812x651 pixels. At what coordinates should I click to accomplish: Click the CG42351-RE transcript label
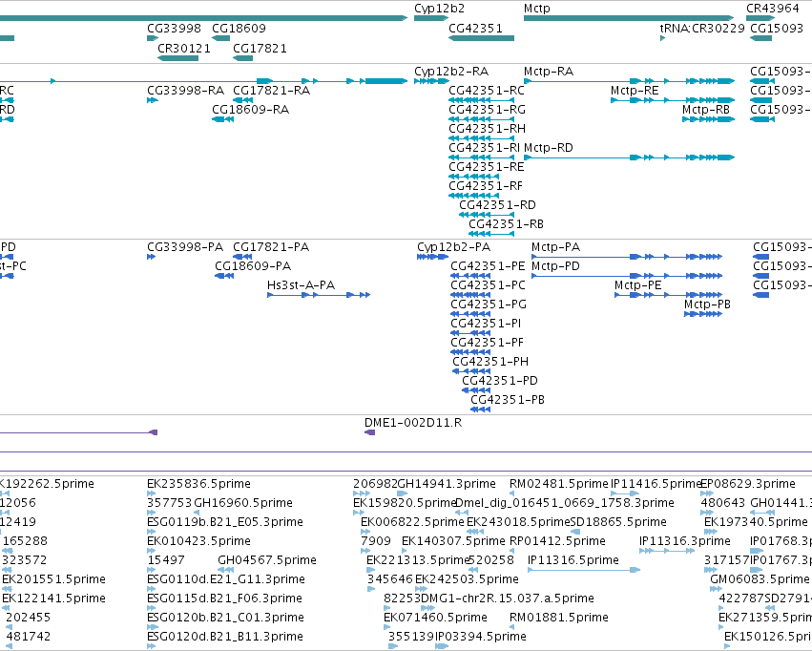point(487,167)
